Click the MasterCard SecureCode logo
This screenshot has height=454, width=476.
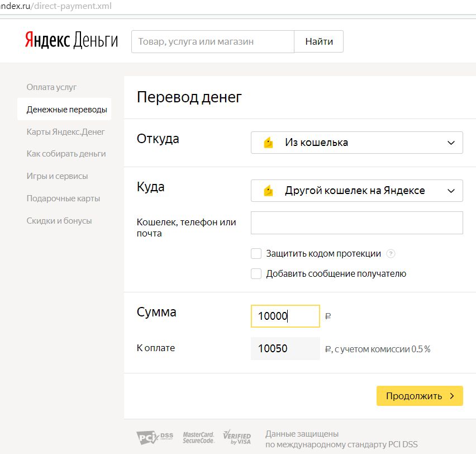coord(198,438)
